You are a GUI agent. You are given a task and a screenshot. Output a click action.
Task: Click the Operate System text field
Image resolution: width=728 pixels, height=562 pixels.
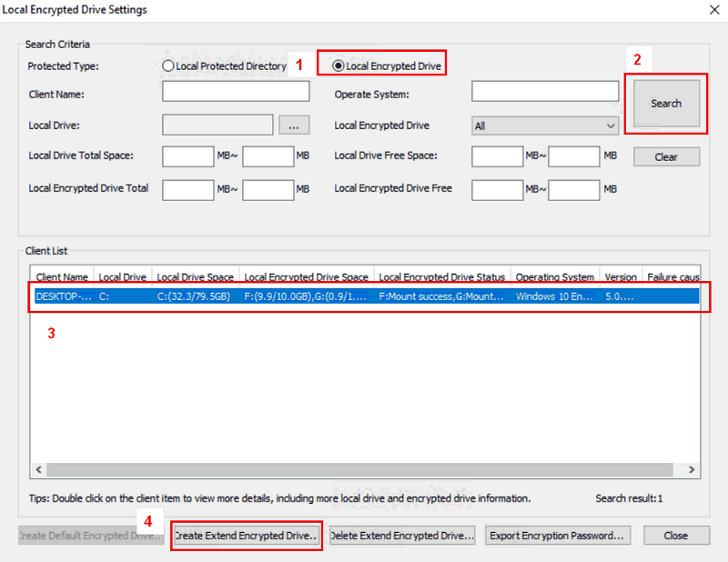pos(544,92)
